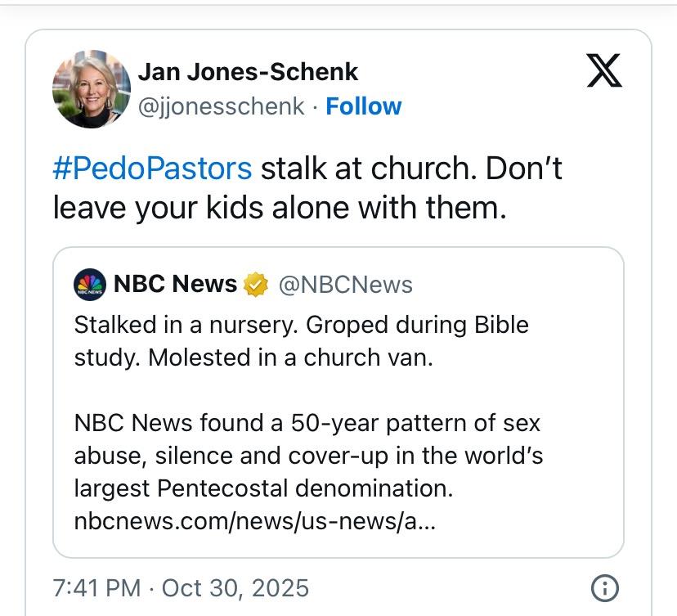This screenshot has height=616, width=677.
Task: Open the #PedoPastors hashtag
Action: coord(152,168)
